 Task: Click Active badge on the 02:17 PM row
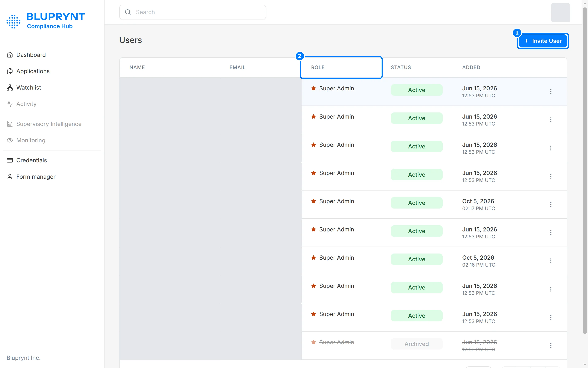416,203
